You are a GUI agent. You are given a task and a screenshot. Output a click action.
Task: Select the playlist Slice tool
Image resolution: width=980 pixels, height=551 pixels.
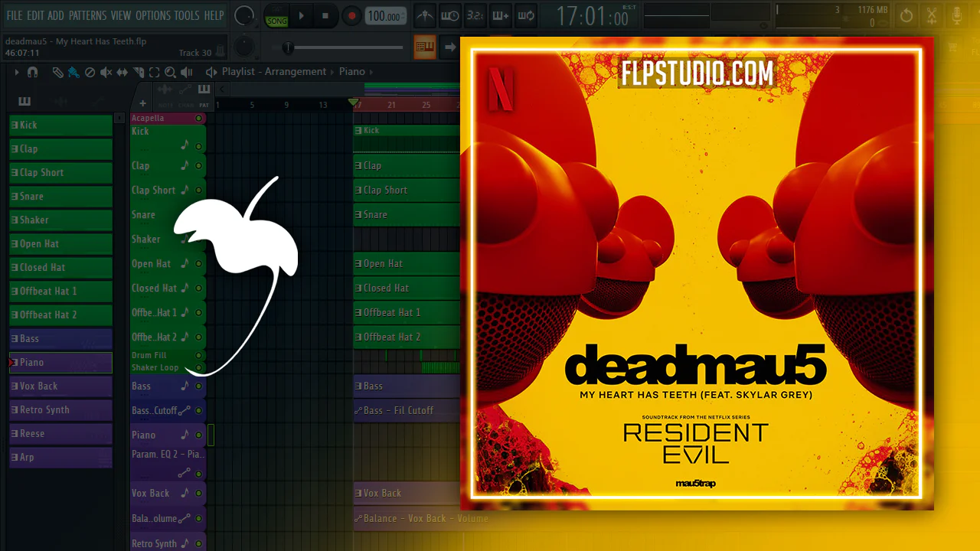139,72
